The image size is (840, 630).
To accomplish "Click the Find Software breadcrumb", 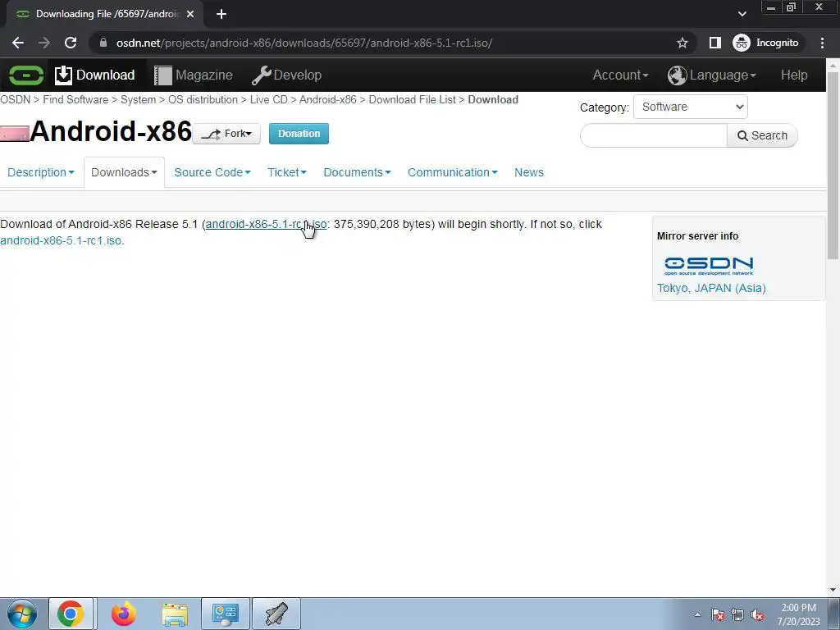I will (x=75, y=99).
